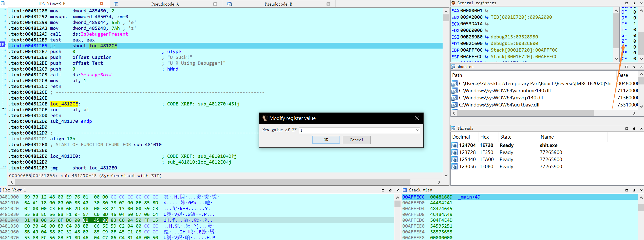Click the vcruntime140.dll module icon
This screenshot has width=644, height=240.
tap(454, 91)
